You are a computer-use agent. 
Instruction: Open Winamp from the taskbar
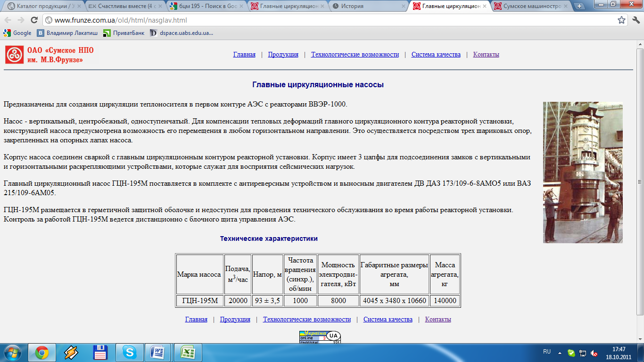click(x=71, y=353)
